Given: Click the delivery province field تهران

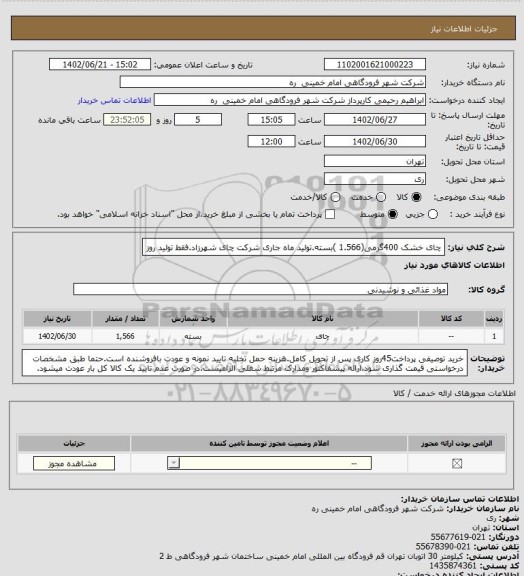Looking at the screenshot, I should click(375, 162).
